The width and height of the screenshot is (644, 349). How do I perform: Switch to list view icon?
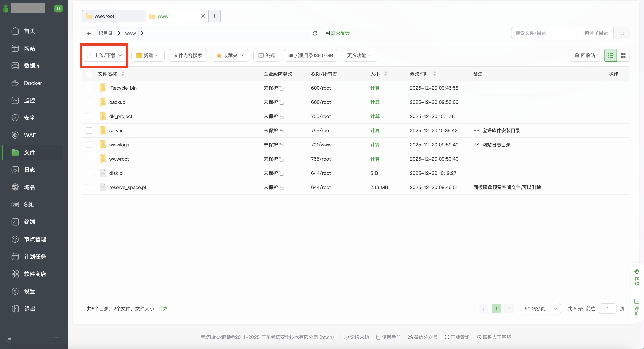coord(611,56)
